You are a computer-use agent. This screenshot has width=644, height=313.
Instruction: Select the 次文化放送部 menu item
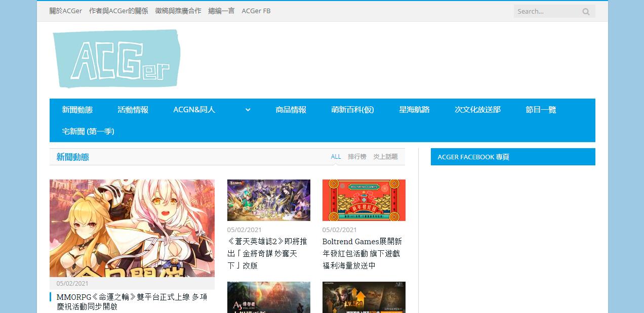(x=478, y=110)
